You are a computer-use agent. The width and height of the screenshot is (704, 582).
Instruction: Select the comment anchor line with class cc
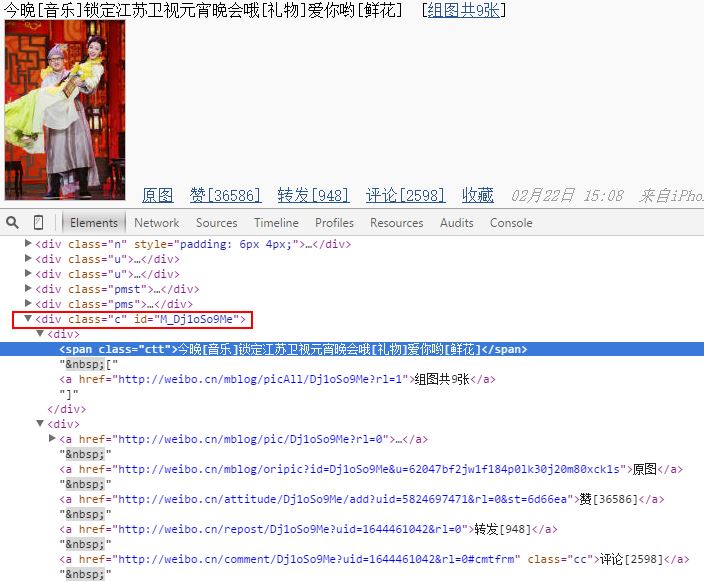(374, 559)
